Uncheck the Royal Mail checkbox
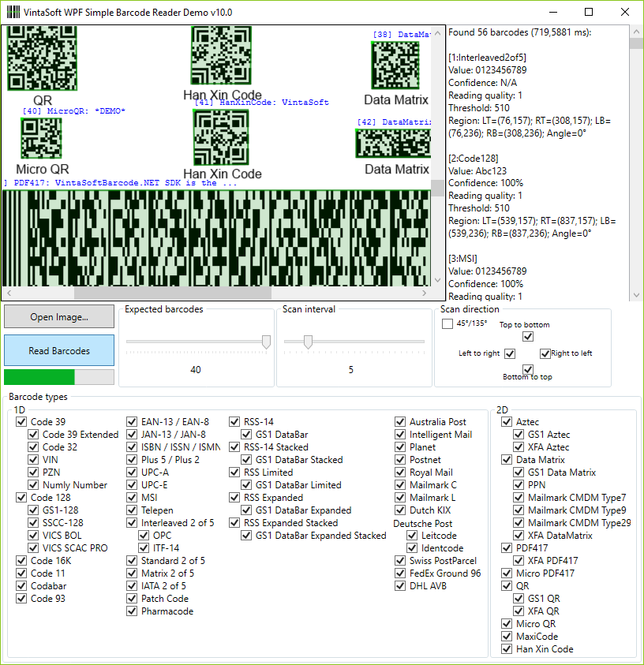Image resolution: width=644 pixels, height=665 pixels. (x=399, y=472)
